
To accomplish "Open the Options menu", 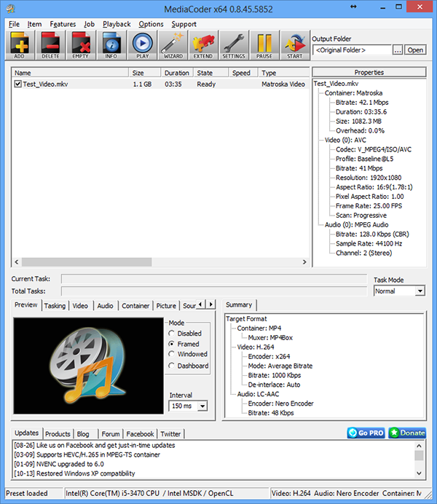I will [x=151, y=24].
